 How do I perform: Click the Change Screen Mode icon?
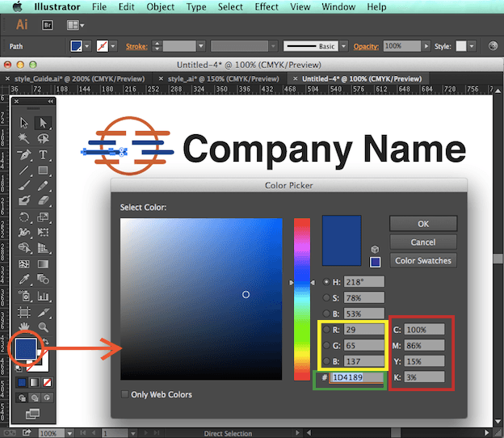point(32,414)
